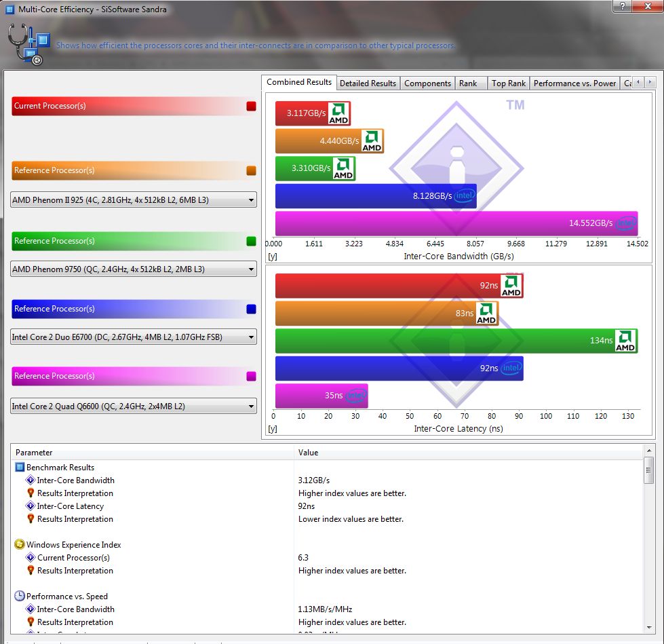Open the Rank tab
The height and width of the screenshot is (644, 664).
coord(471,83)
